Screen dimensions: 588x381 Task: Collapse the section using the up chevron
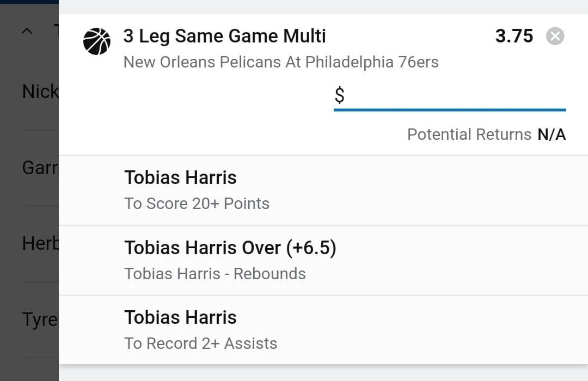[x=27, y=32]
